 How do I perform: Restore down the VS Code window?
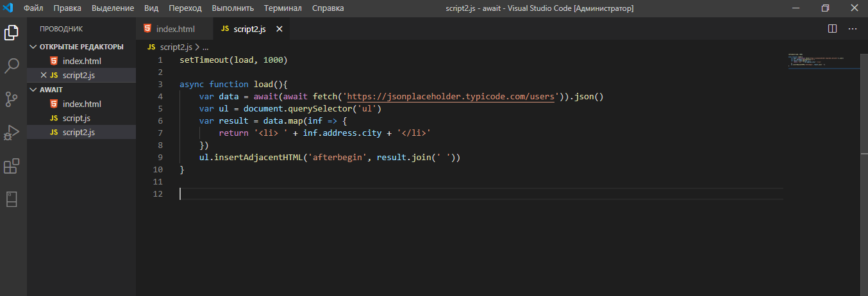click(825, 8)
